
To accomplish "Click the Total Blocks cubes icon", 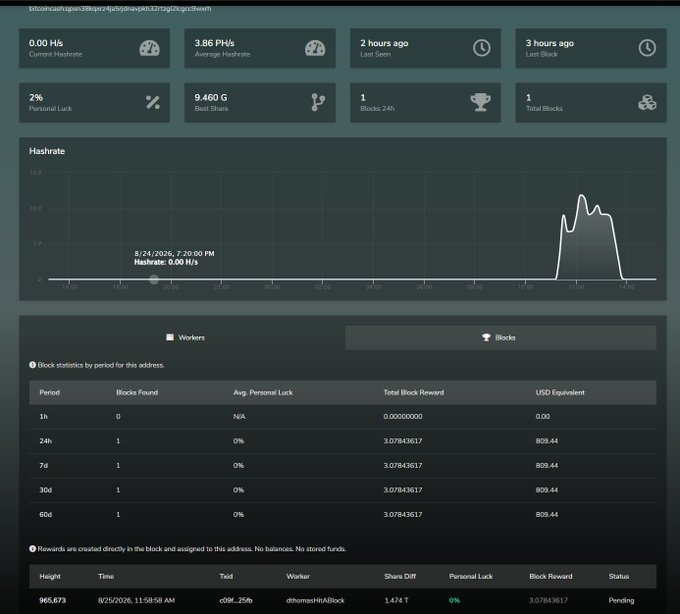I will (x=647, y=102).
